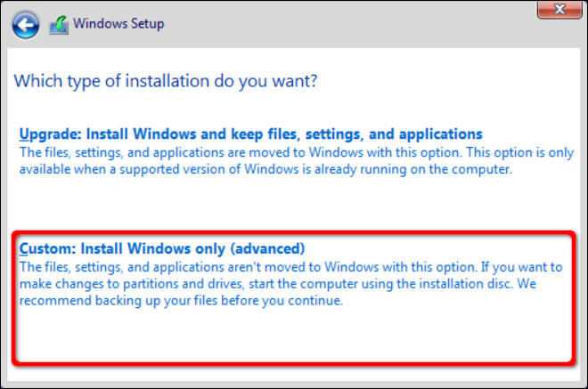Select the Upgrade installation heading link
This screenshot has height=389, width=588.
click(250, 134)
